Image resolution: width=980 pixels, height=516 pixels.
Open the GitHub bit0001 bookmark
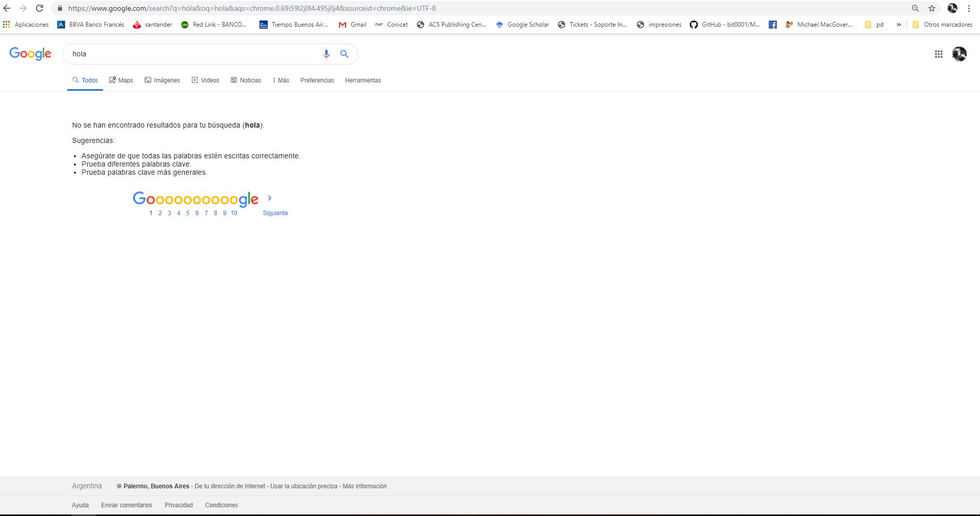point(725,25)
